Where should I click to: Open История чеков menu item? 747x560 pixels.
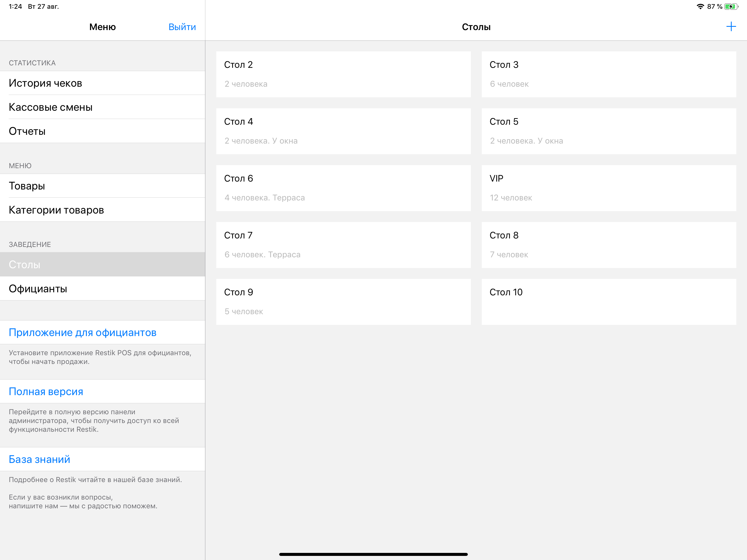click(x=102, y=83)
